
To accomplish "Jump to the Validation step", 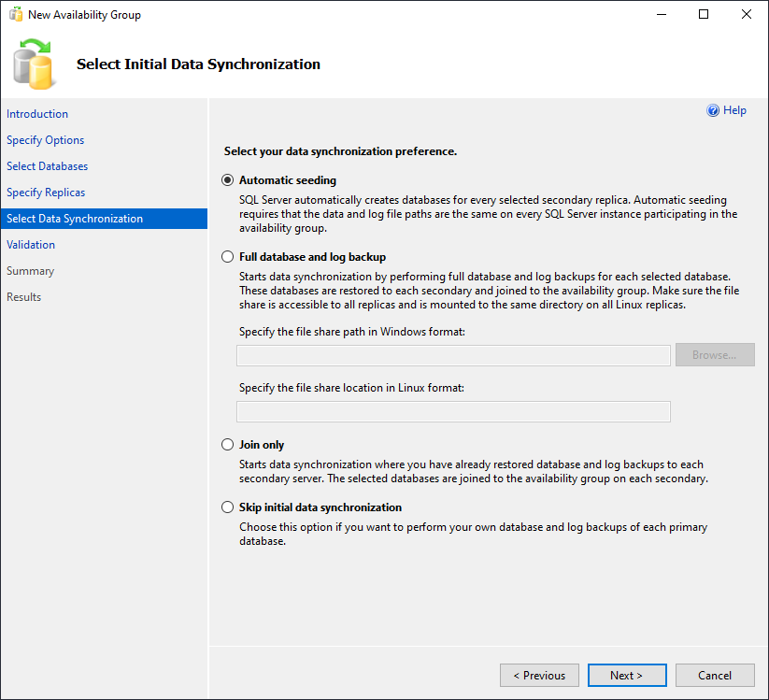I will [31, 245].
